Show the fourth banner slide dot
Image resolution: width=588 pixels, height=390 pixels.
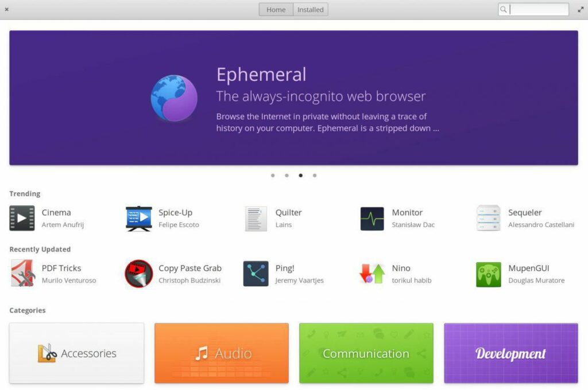click(314, 175)
